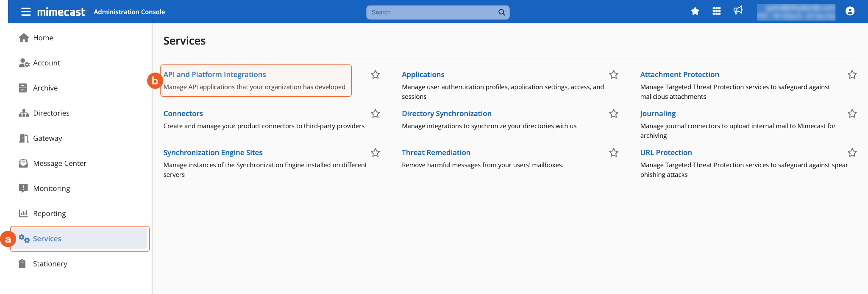This screenshot has width=868, height=294.
Task: Toggle favorite star for Applications
Action: [613, 75]
